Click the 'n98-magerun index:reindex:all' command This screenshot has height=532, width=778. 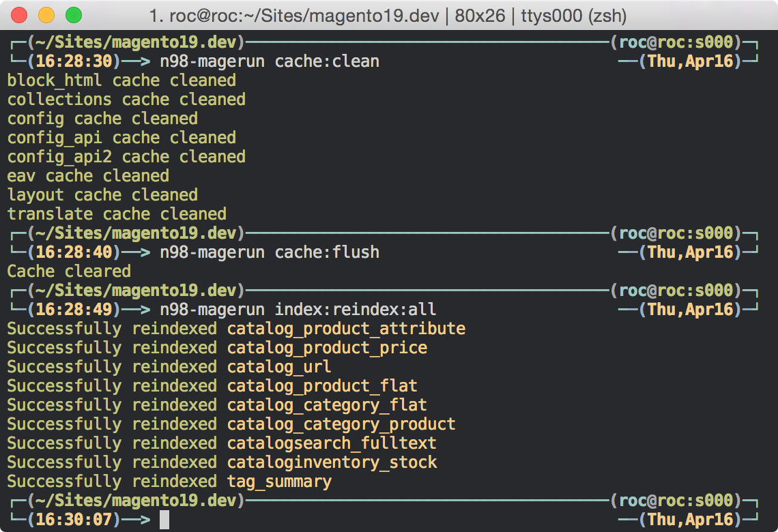pyautogui.click(x=298, y=310)
